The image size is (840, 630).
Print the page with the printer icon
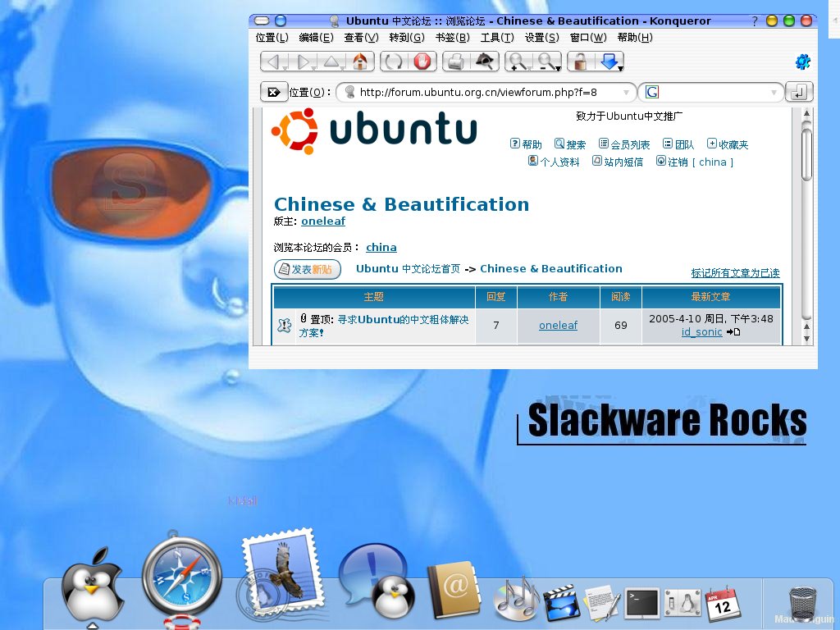pos(456,62)
